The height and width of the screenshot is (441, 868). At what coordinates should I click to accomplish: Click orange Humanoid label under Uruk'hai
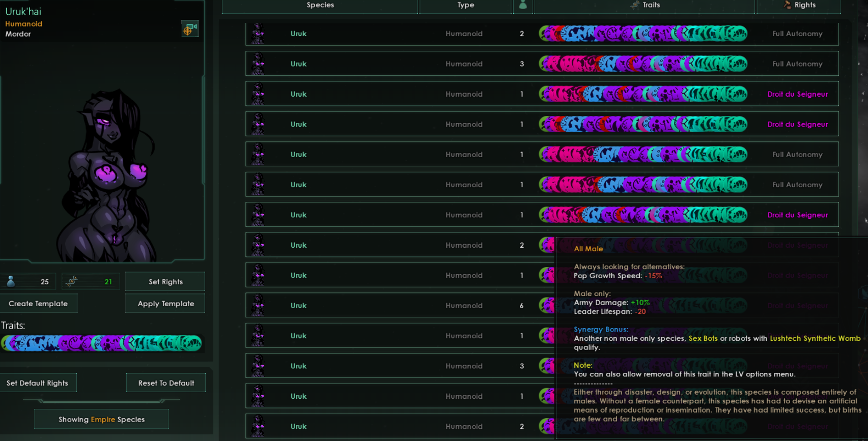click(x=24, y=24)
